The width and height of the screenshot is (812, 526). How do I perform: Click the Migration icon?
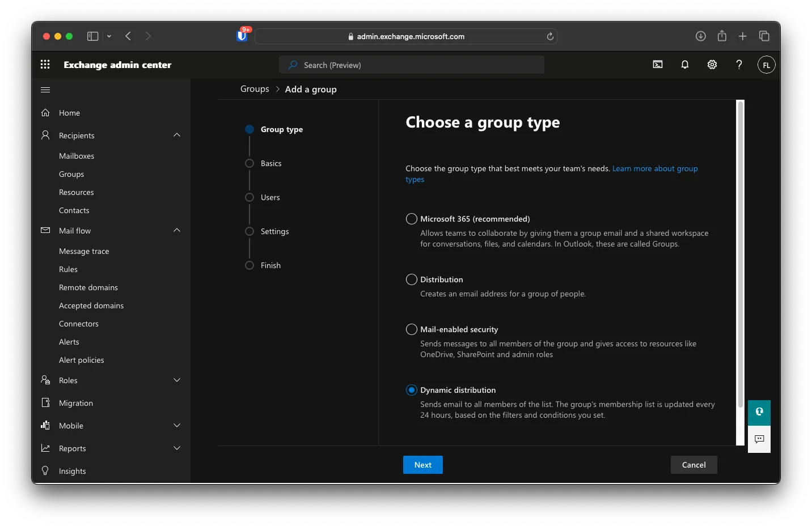(x=45, y=402)
